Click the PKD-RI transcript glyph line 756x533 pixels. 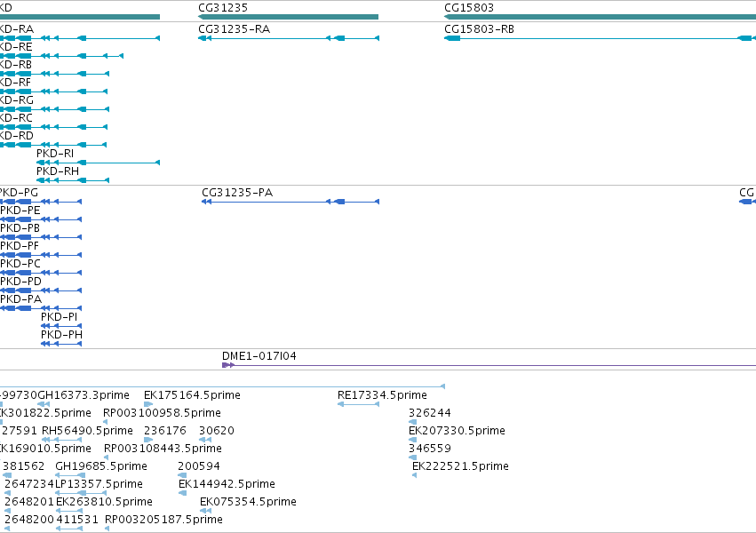[x=99, y=163]
